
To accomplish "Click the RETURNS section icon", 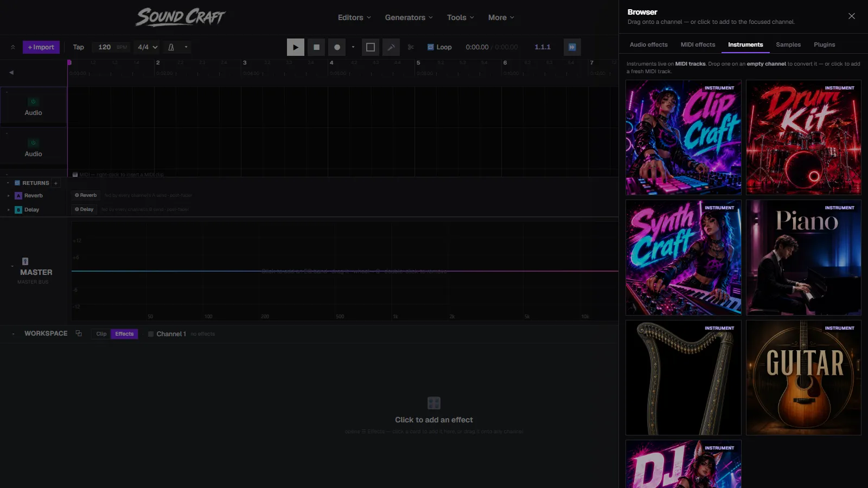I will click(17, 183).
